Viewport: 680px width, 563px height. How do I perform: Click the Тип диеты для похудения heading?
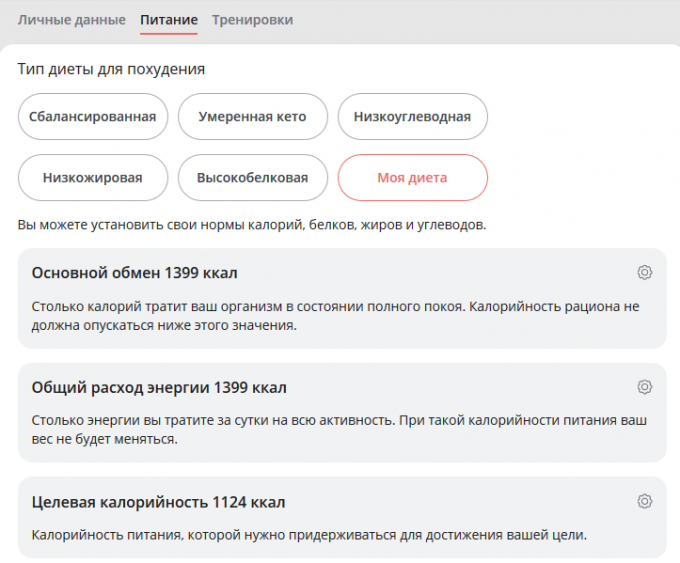coord(111,69)
